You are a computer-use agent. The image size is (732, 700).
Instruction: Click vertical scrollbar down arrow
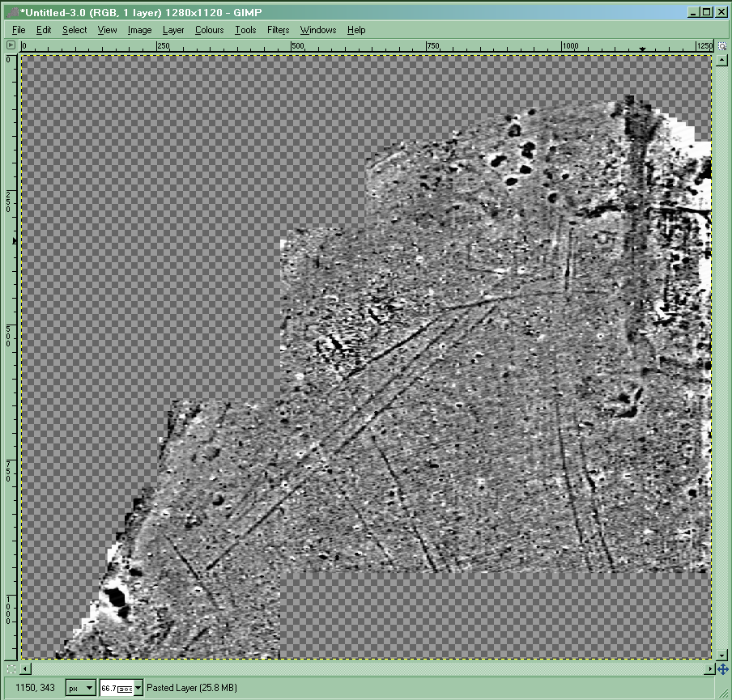721,655
